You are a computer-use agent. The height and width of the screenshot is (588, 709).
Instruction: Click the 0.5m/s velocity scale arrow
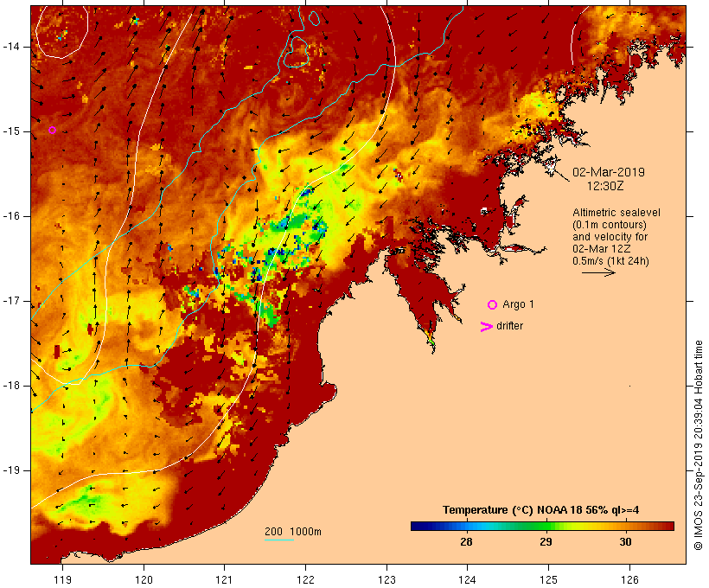point(598,272)
